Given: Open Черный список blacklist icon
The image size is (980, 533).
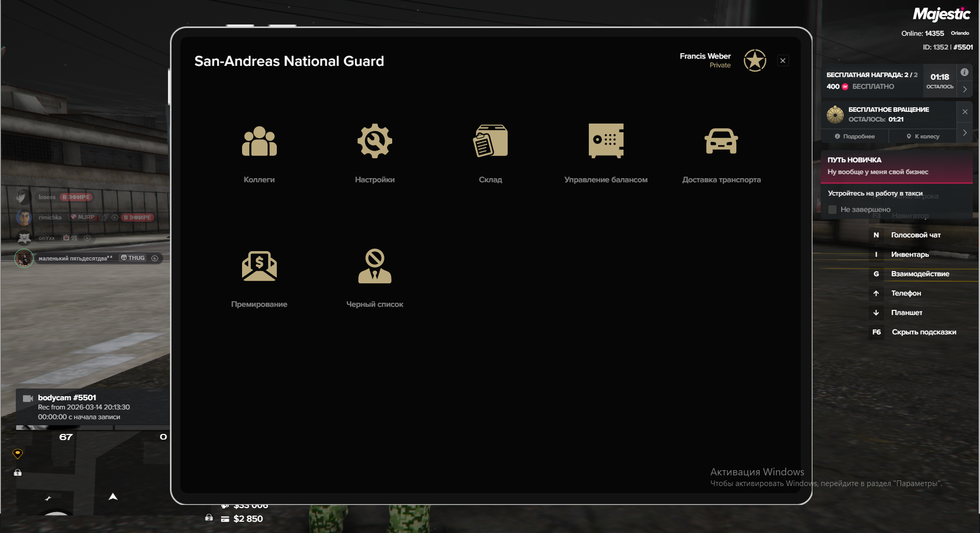Looking at the screenshot, I should pyautogui.click(x=374, y=266).
